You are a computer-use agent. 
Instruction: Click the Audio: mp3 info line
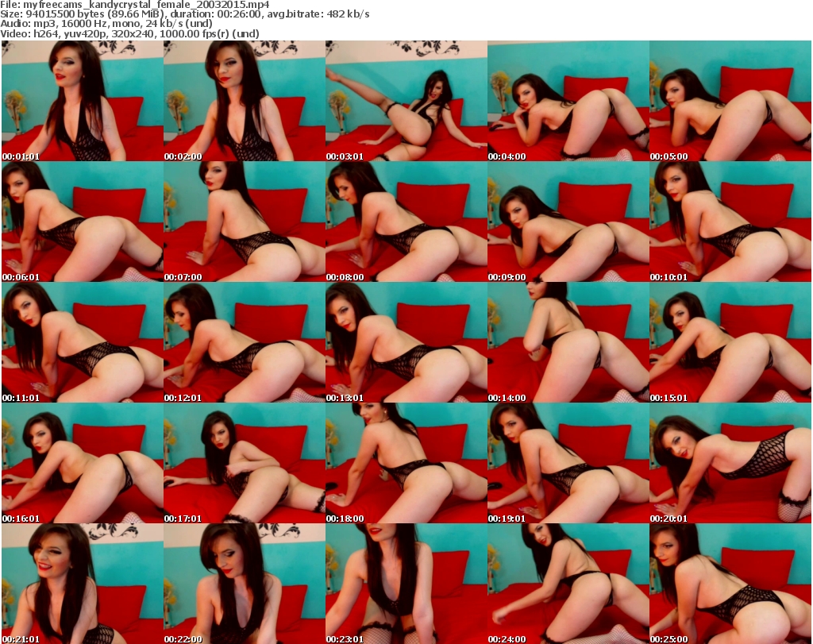106,24
